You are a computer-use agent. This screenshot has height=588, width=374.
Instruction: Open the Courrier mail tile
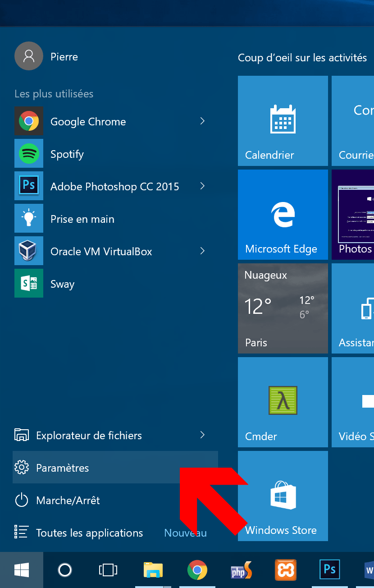(353, 121)
